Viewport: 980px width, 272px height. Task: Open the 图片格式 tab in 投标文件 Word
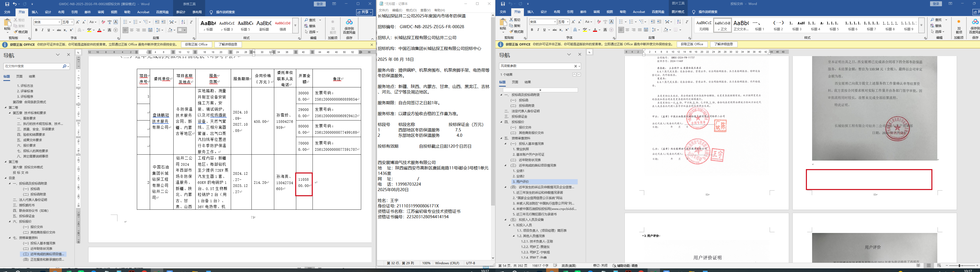tap(678, 12)
